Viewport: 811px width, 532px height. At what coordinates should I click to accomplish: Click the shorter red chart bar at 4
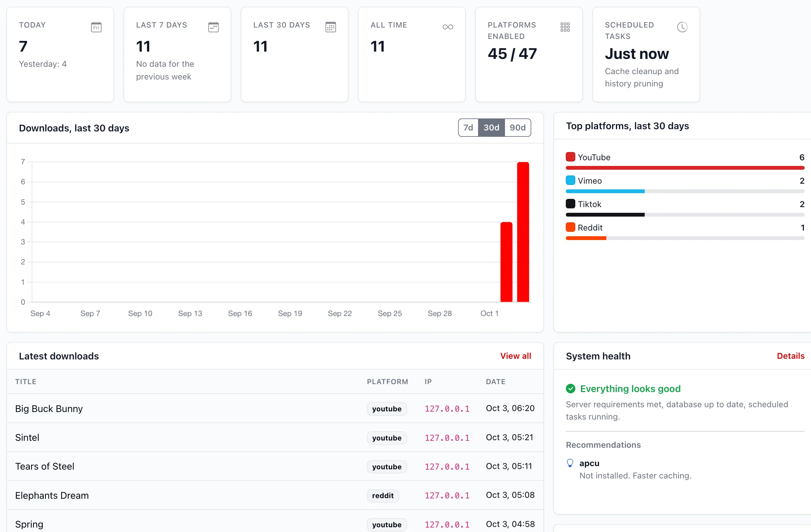pyautogui.click(x=506, y=262)
